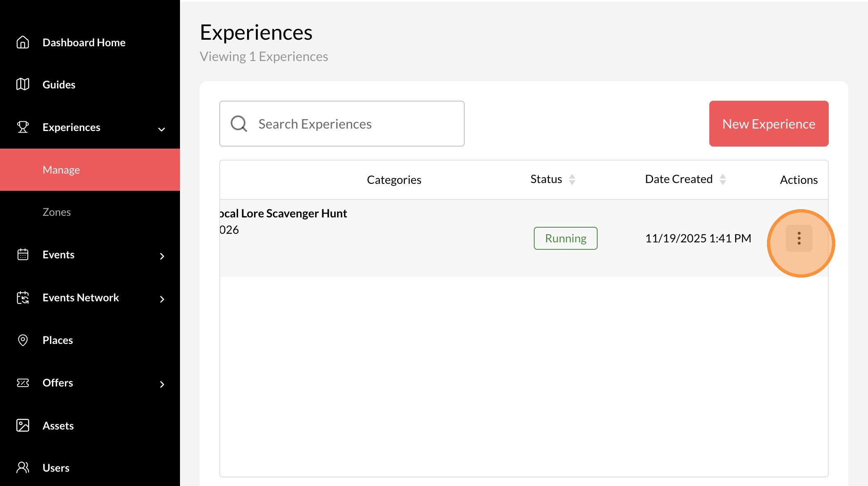Open the Zones submenu item

(x=57, y=212)
